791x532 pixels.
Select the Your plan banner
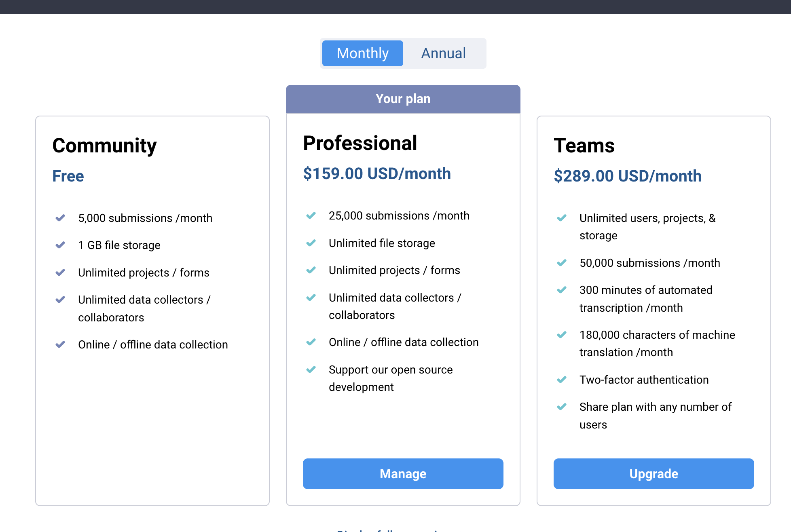click(x=403, y=99)
